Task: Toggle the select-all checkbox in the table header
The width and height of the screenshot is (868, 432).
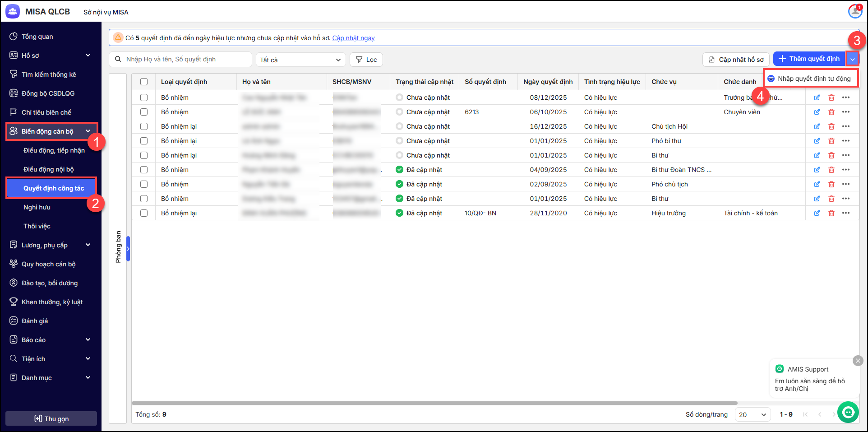Action: (x=144, y=82)
